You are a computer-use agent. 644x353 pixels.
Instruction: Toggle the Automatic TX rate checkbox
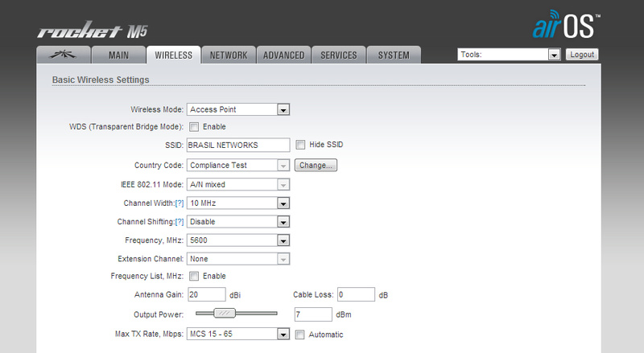click(x=300, y=335)
